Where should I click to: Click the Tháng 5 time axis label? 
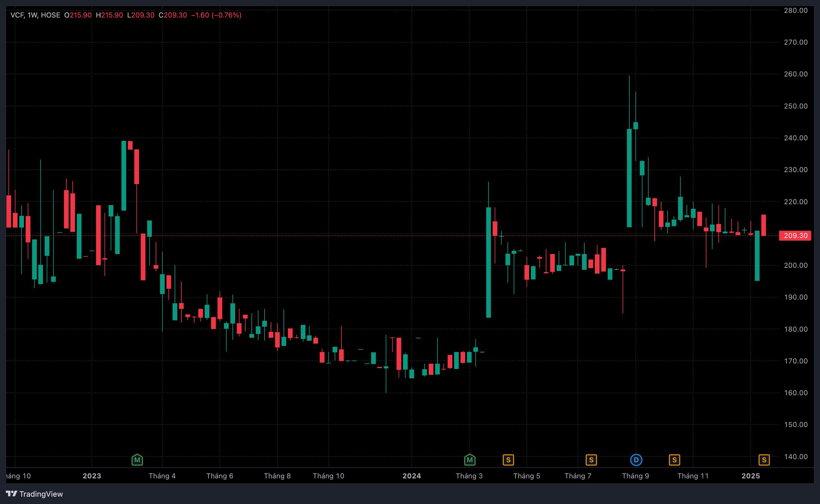527,476
